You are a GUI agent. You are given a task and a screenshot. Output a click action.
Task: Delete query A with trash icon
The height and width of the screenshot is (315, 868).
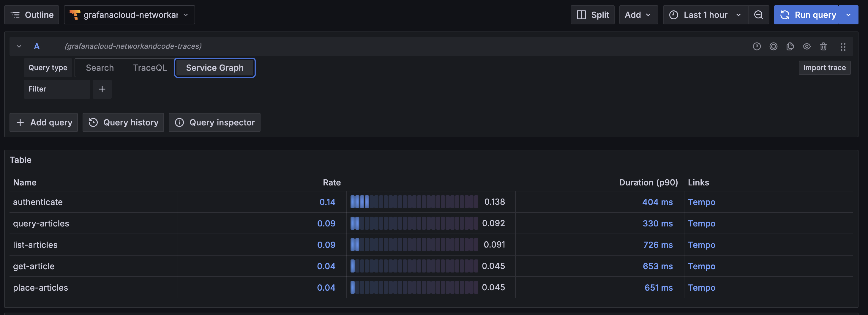(x=823, y=47)
